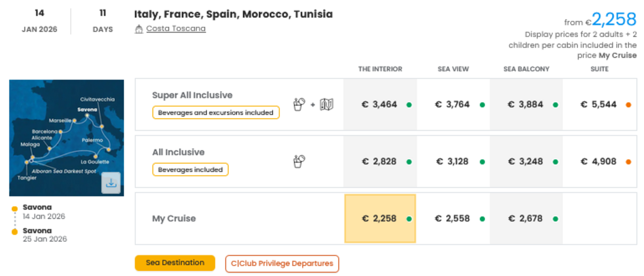
Task: Click the €2,678 Sea Balcony price for My Cruise
Action: 526,218
